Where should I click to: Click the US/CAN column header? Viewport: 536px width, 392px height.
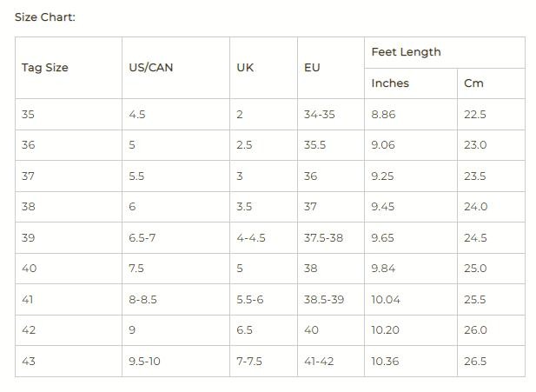(x=150, y=68)
